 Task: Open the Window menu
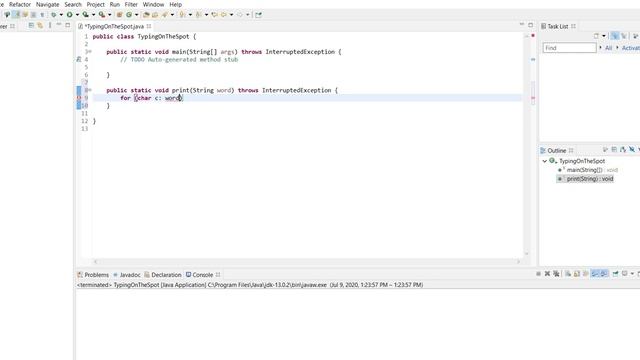coord(153,4)
